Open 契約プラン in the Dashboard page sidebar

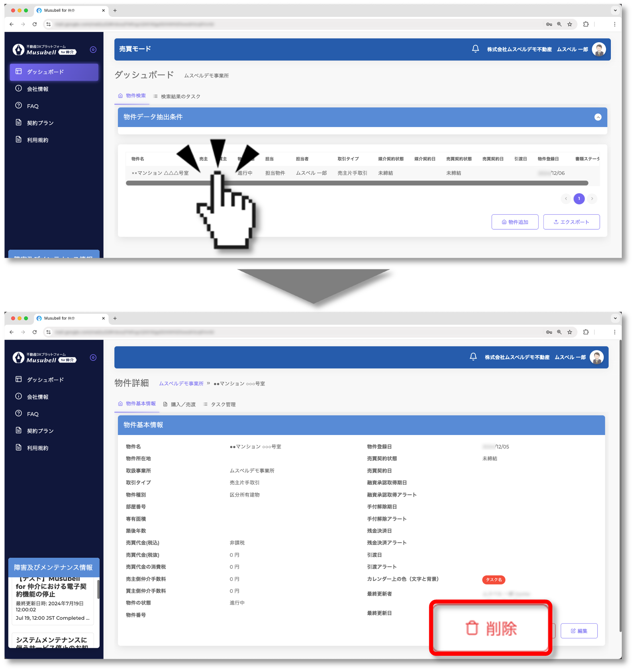click(x=40, y=123)
